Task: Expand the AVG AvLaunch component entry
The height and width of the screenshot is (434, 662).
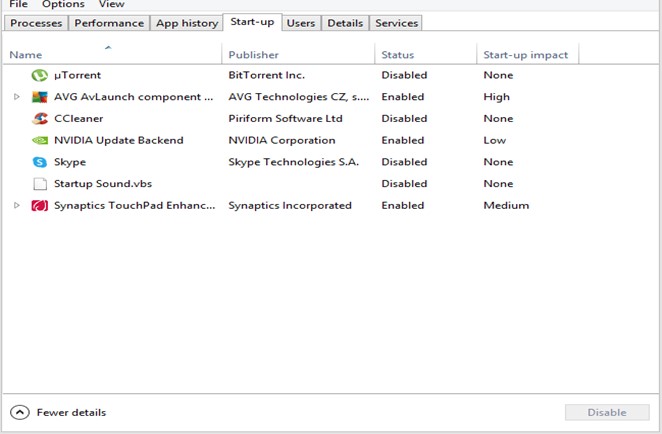Action: pos(16,97)
